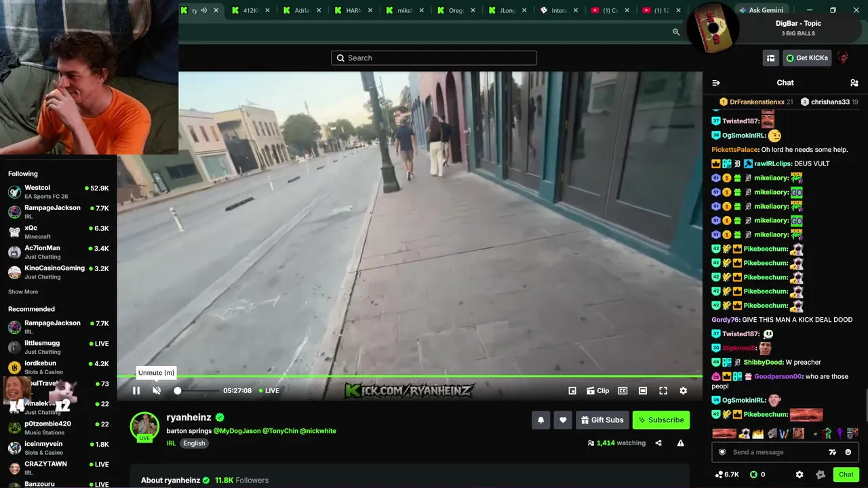
Task: Open lordkebun in Recommended
Action: click(x=58, y=367)
